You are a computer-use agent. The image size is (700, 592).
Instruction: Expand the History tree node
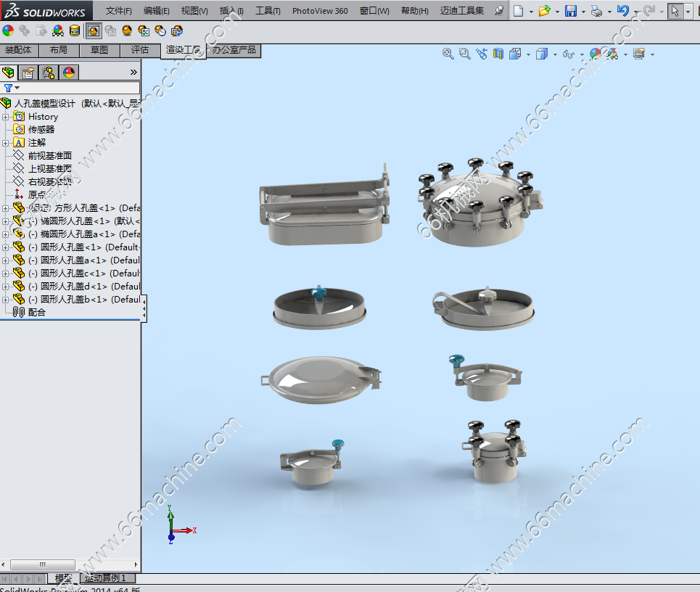[5, 117]
